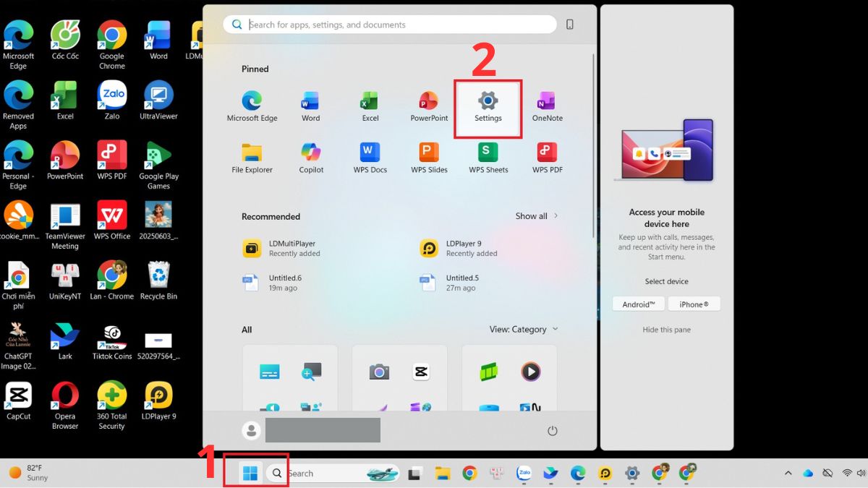Open Lan - Chrome desktop shortcut
The image size is (868, 488).
[112, 281]
